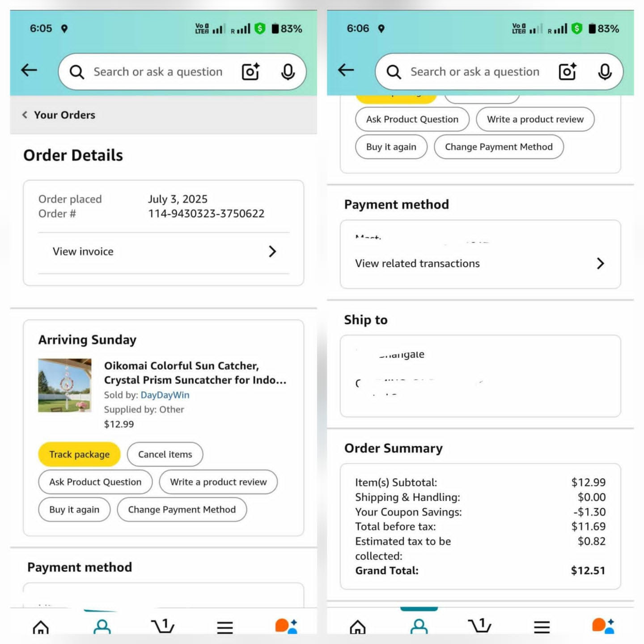This screenshot has height=644, width=644.
Task: Expand View related transactions chevron
Action: (x=600, y=263)
